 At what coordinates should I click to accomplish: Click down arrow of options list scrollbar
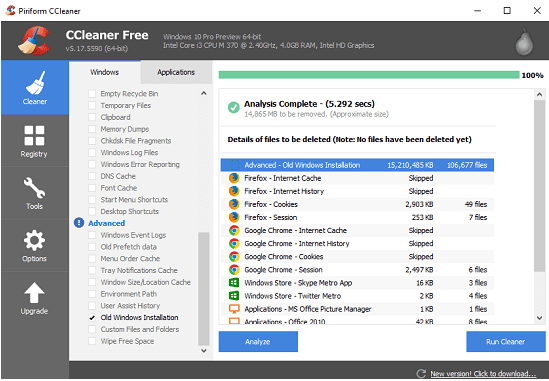click(204, 350)
